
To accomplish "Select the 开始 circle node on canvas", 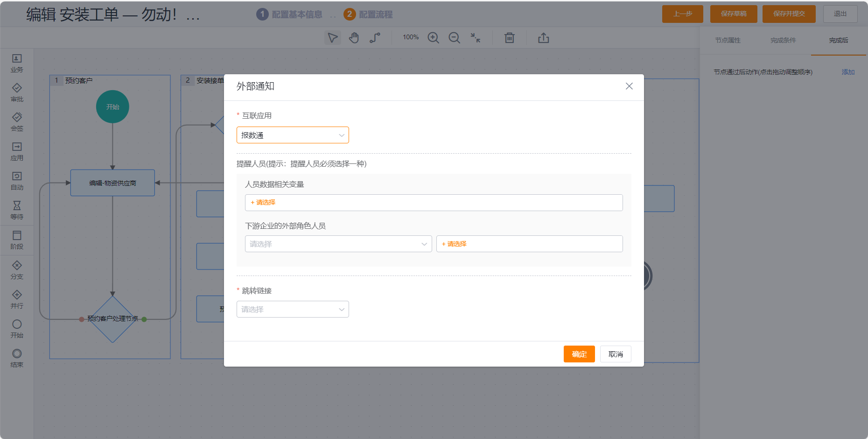I will (112, 106).
